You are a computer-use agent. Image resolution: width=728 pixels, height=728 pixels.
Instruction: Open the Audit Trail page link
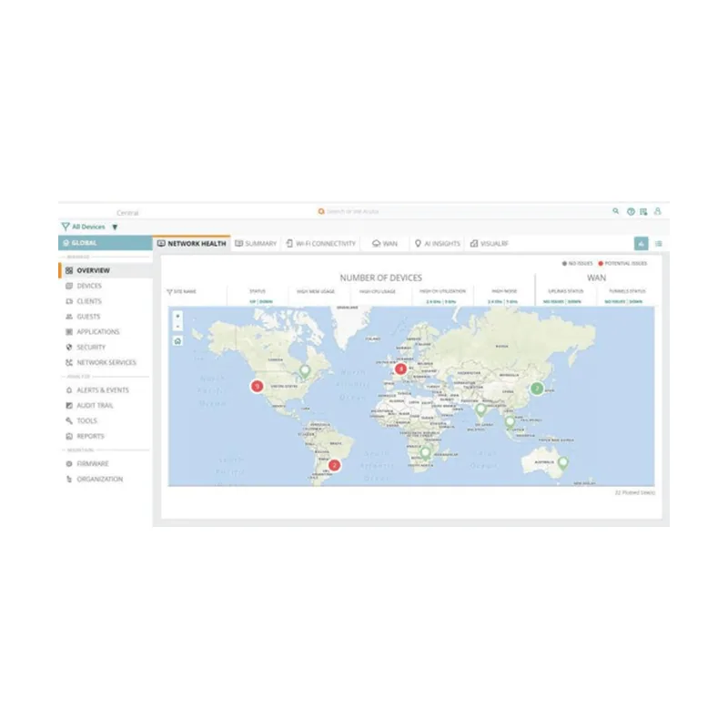coord(95,406)
